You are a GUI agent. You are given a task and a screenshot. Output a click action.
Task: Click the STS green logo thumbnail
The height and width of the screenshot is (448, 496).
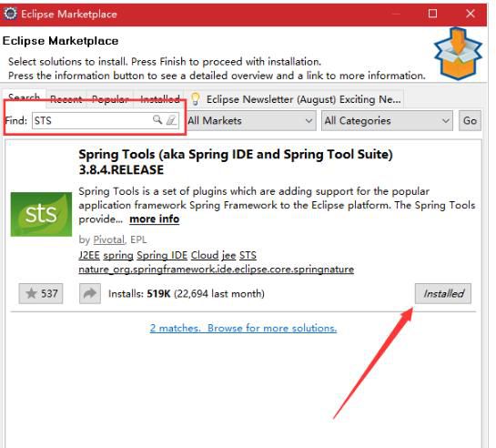pyautogui.click(x=41, y=214)
